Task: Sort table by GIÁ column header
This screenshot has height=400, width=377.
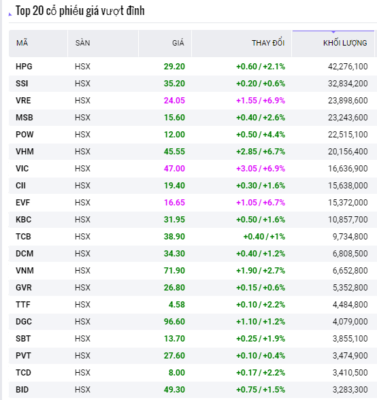Action: tap(178, 43)
